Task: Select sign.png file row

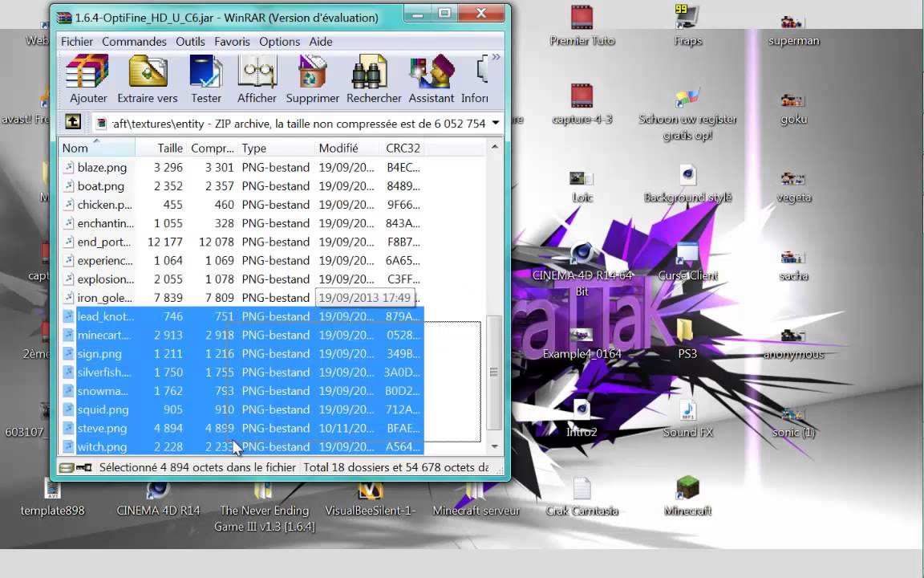Action: coord(241,353)
